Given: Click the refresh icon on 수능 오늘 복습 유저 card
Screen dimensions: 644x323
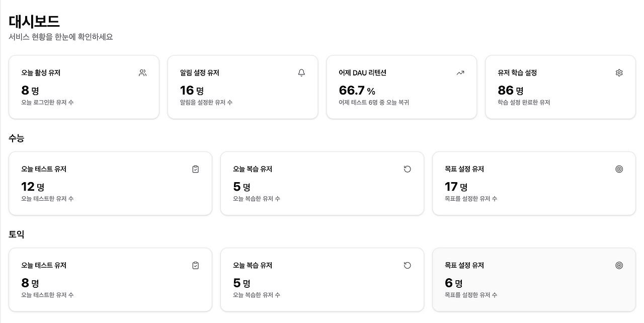Looking at the screenshot, I should [x=408, y=169].
